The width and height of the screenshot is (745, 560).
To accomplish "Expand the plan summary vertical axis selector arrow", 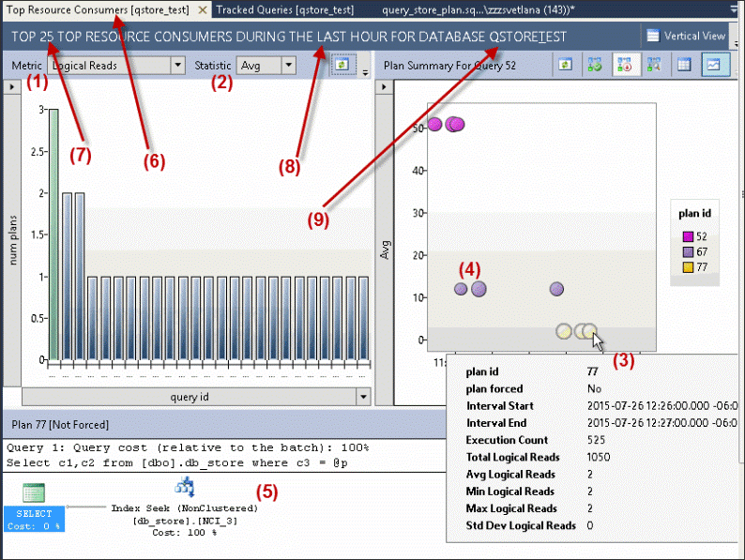I will click(x=384, y=87).
